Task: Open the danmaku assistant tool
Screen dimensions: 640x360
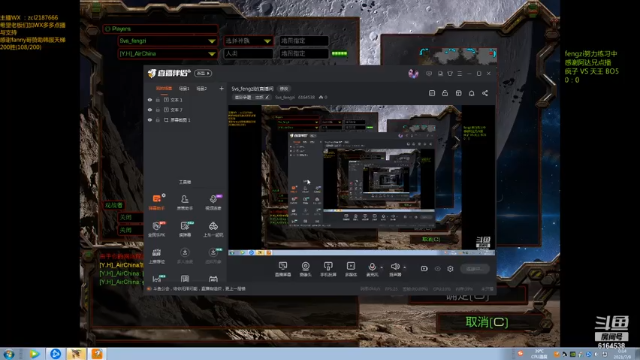Action: (x=157, y=201)
